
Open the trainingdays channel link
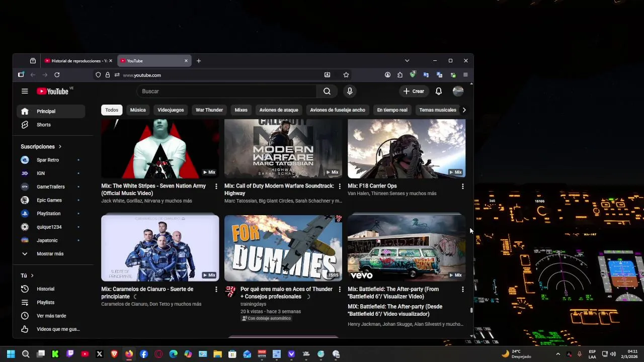pos(253,304)
